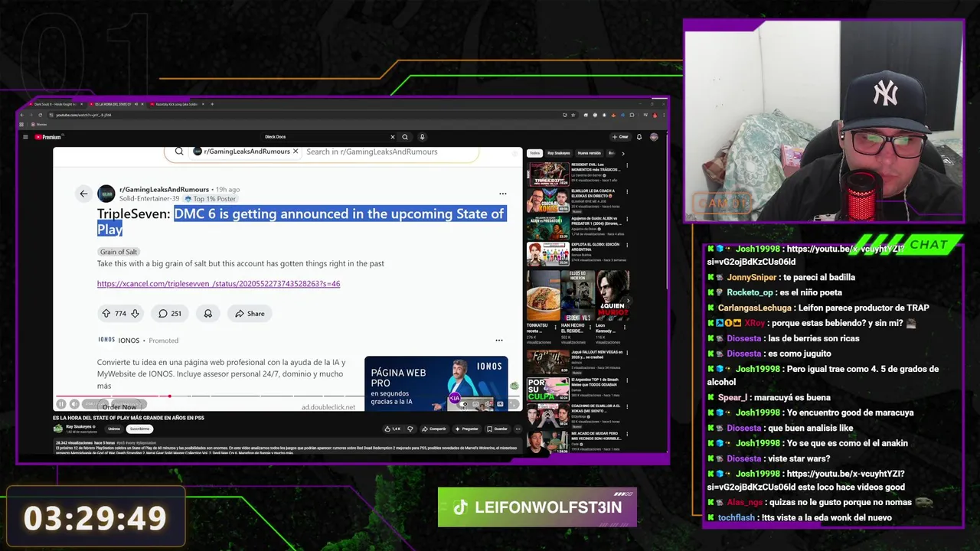Click the Unirme join button

click(x=113, y=429)
